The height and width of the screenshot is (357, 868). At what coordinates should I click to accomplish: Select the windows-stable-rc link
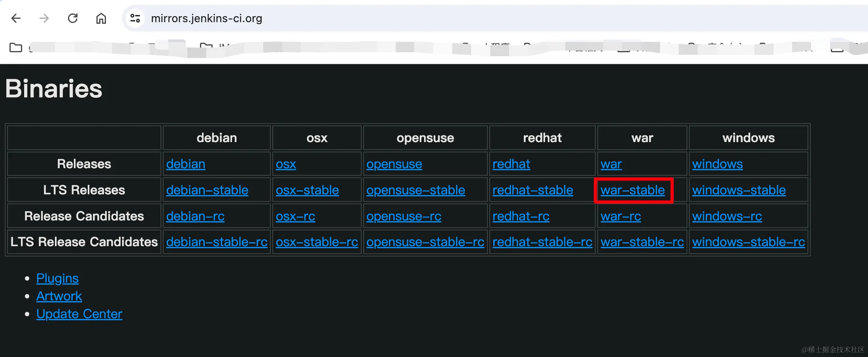[748, 242]
